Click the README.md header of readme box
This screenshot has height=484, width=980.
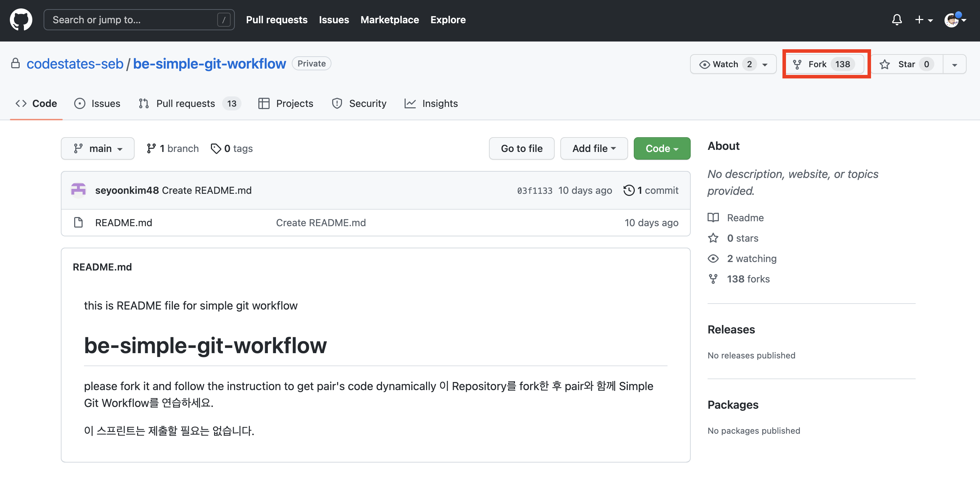(102, 267)
